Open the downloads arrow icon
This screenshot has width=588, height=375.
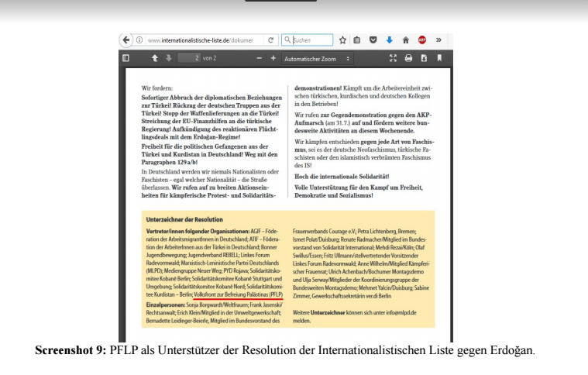[x=388, y=40]
